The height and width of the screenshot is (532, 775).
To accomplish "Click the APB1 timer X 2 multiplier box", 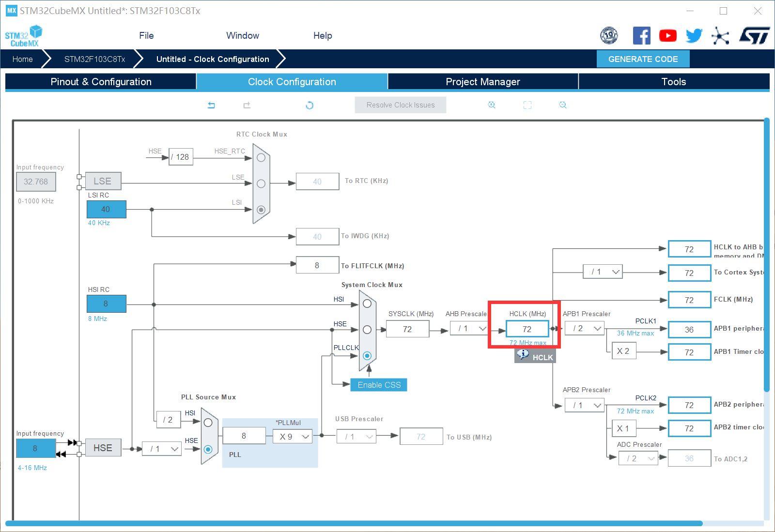I will (624, 351).
